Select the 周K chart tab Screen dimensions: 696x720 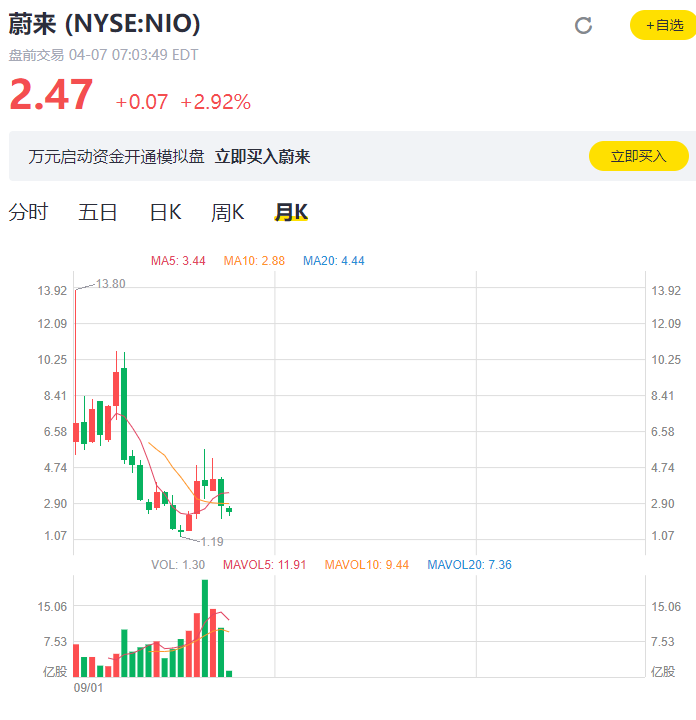pyautogui.click(x=228, y=212)
